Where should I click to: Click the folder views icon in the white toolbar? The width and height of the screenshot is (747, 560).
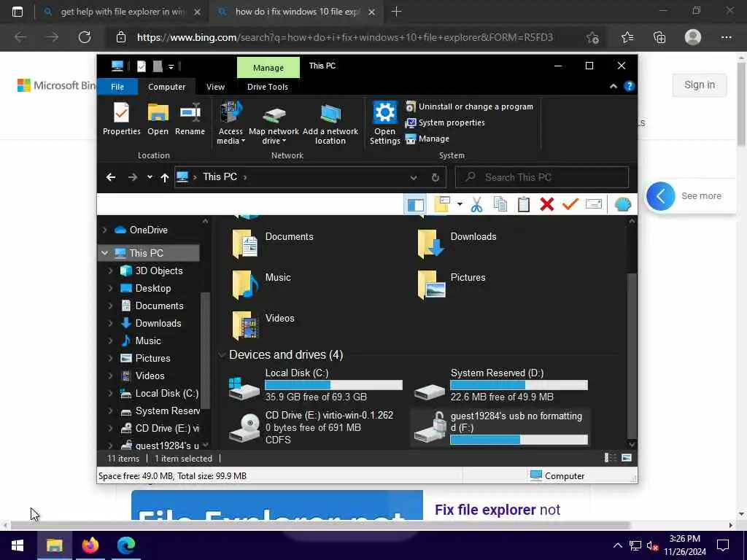[x=441, y=204]
